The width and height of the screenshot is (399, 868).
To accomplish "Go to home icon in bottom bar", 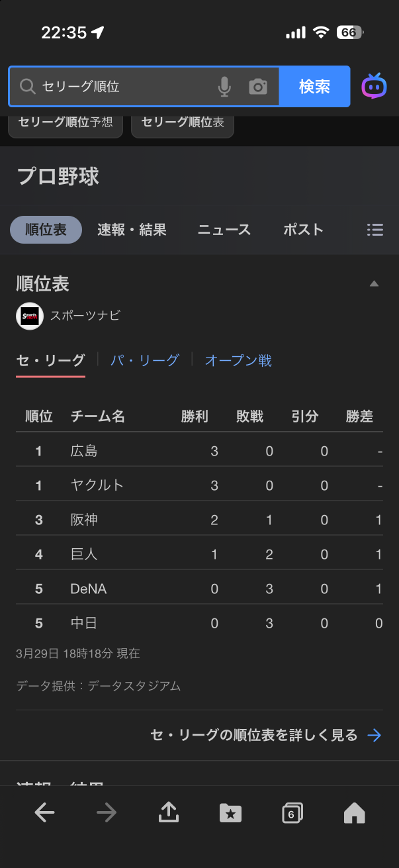I will [x=355, y=812].
